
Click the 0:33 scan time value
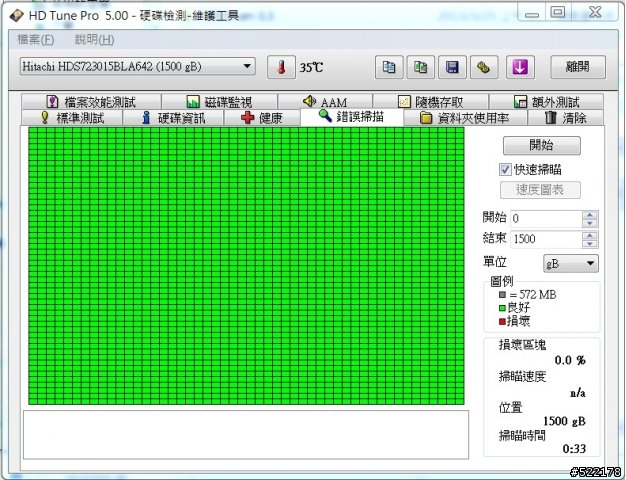574,449
